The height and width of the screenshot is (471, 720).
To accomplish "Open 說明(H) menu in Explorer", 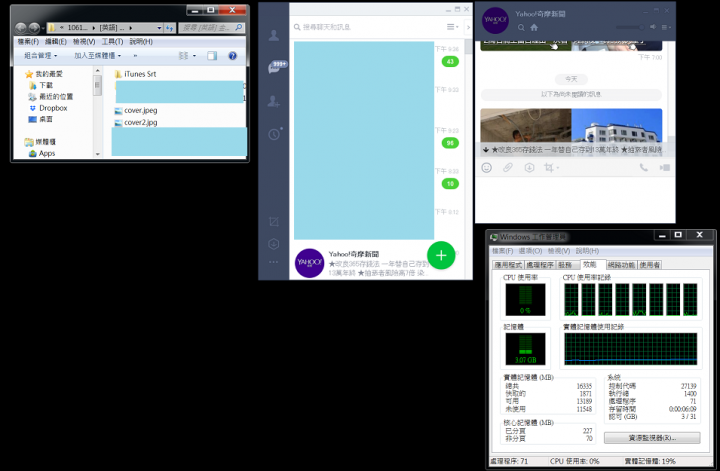I will [x=141, y=41].
